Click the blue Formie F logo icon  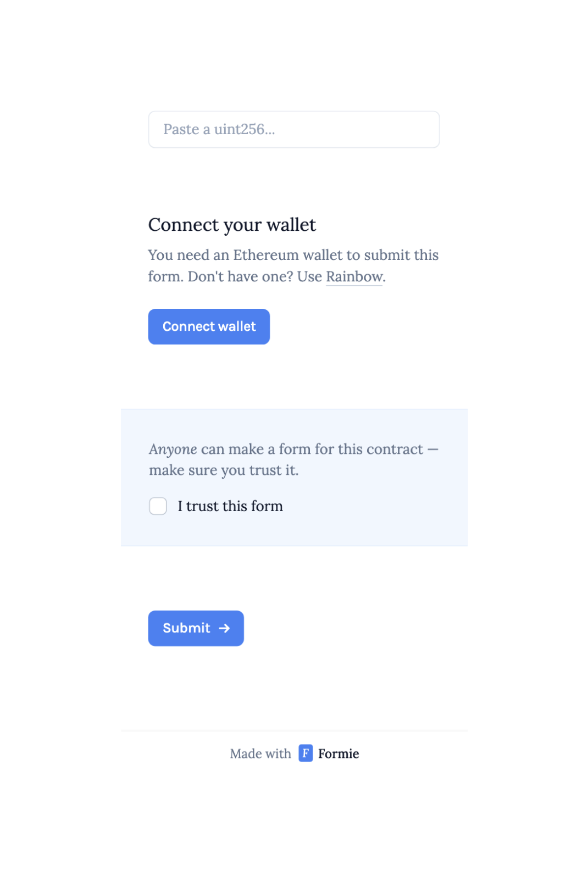306,753
